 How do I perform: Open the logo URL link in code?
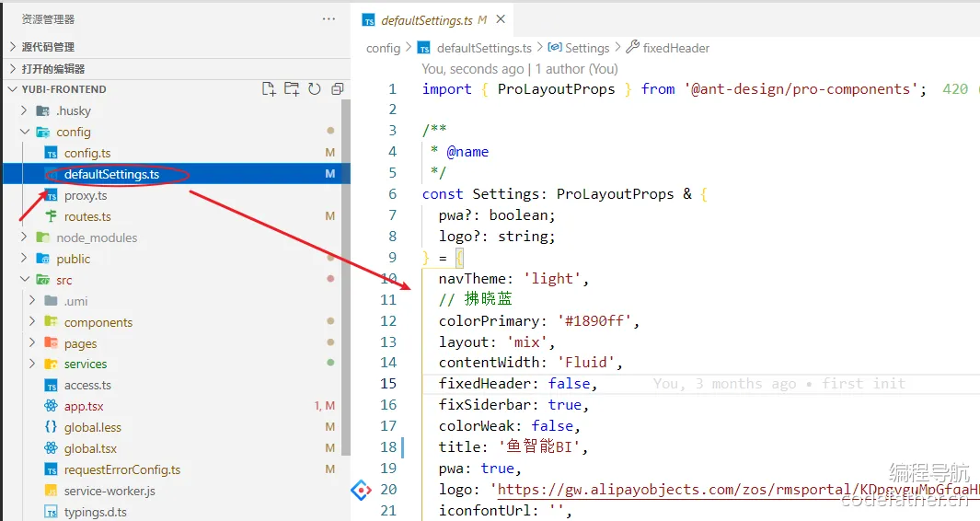(x=737, y=490)
